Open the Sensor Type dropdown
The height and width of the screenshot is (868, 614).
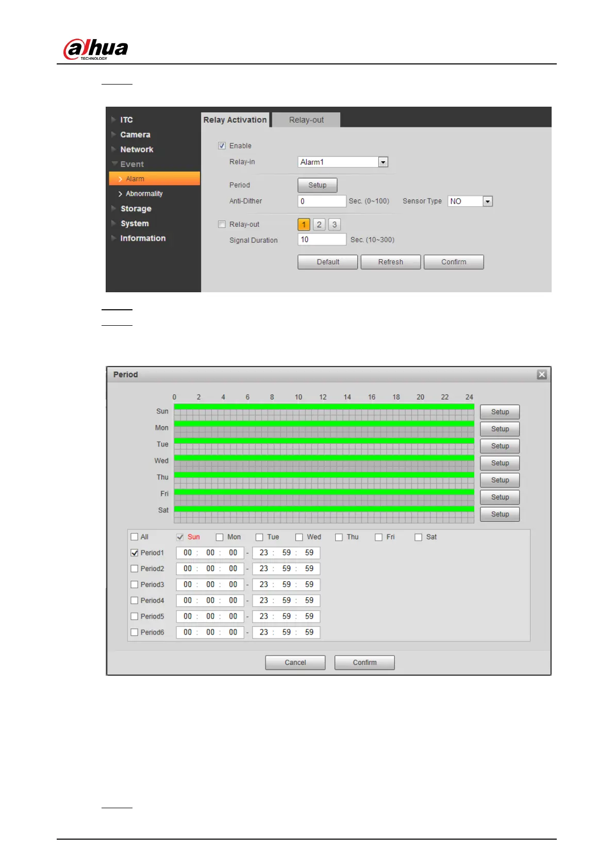(x=470, y=201)
